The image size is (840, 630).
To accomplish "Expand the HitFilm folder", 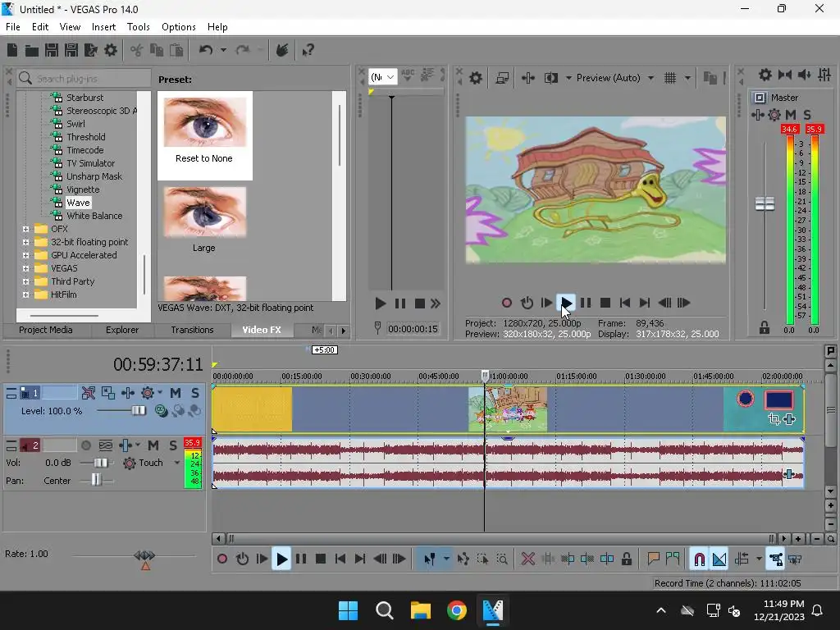I will [x=25, y=294].
